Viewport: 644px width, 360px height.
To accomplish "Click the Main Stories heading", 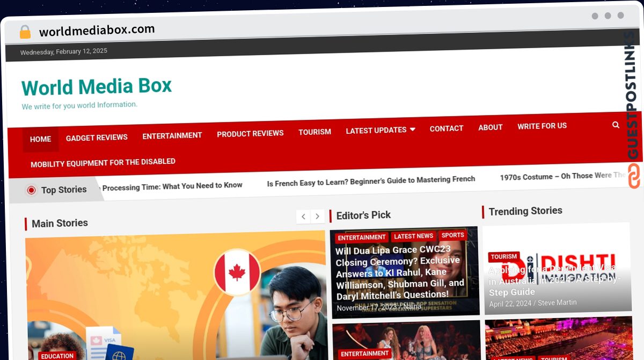I will [x=60, y=223].
